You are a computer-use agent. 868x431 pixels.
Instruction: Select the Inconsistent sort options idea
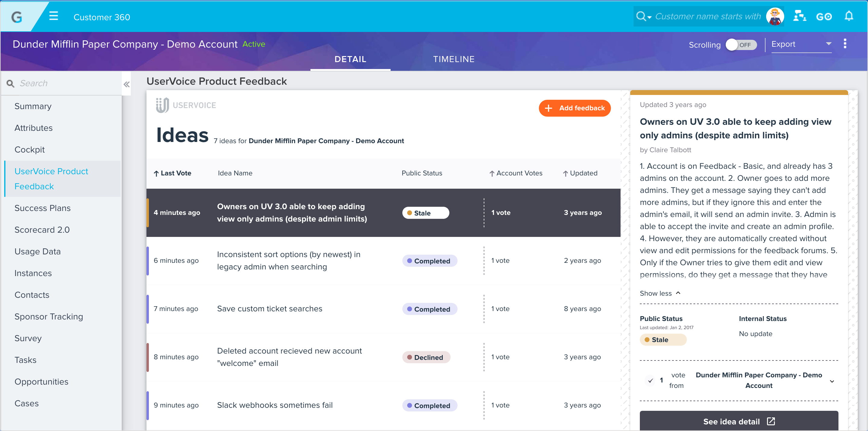pos(383,260)
